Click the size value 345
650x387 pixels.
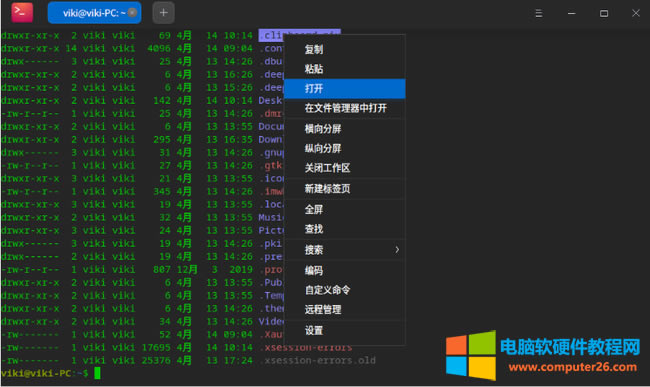162,191
